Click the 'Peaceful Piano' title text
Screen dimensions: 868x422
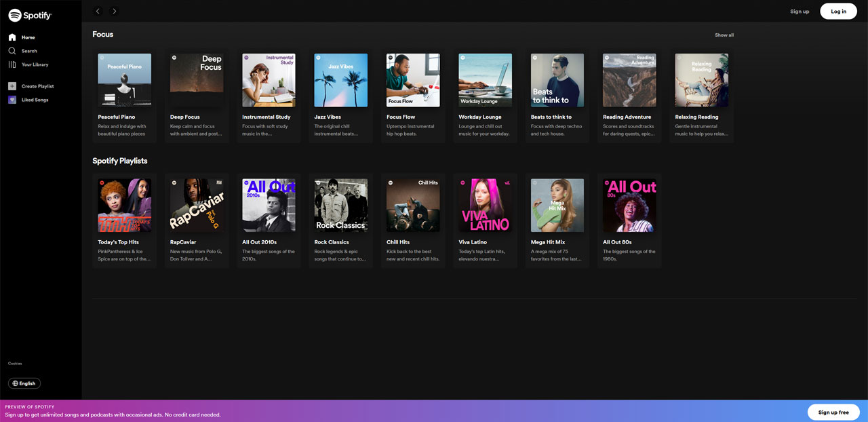coord(117,117)
